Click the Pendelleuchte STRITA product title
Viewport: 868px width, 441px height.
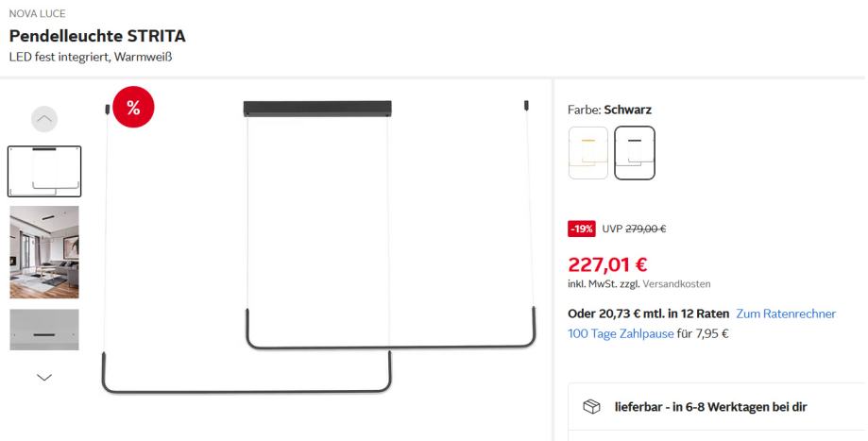pos(97,37)
